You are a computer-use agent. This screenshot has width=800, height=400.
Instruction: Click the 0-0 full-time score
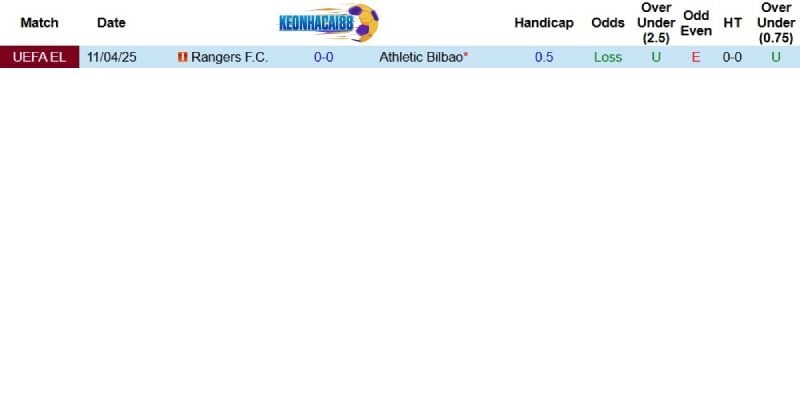point(324,57)
